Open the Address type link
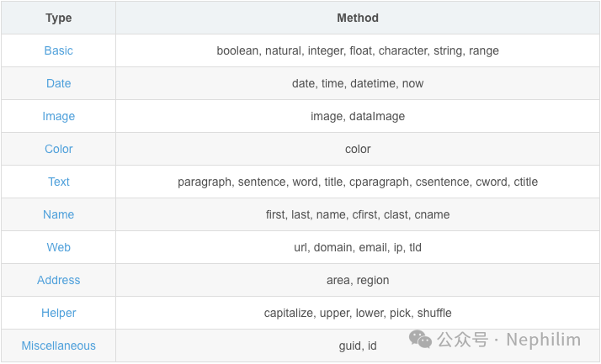Image resolution: width=601 pixels, height=364 pixels. pyautogui.click(x=59, y=280)
